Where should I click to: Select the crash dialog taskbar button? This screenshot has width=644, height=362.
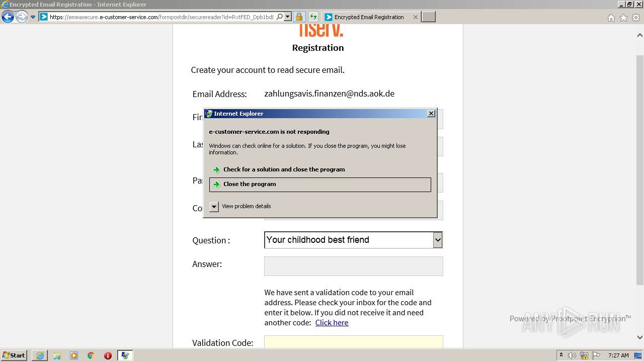tap(125, 355)
